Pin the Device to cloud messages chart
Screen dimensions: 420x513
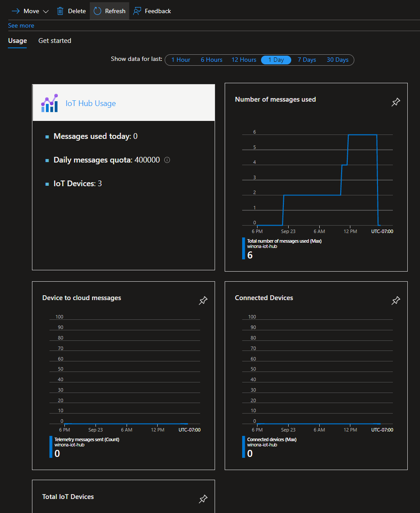tap(203, 301)
